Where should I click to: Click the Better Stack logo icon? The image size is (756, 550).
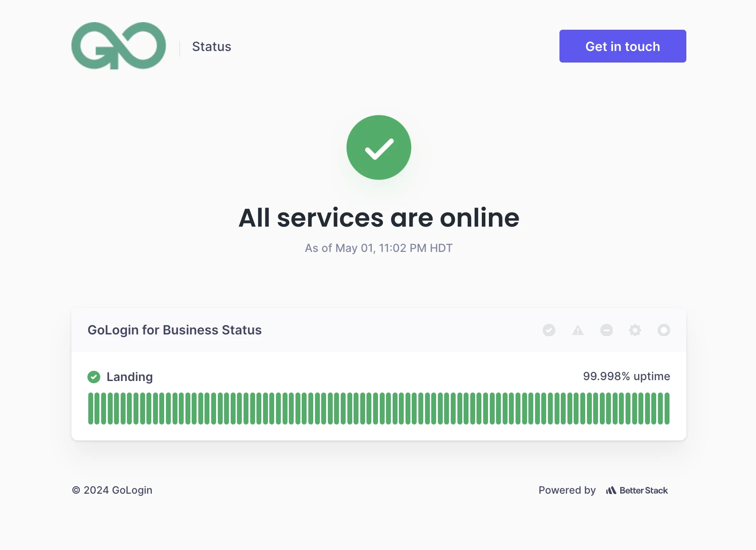611,490
